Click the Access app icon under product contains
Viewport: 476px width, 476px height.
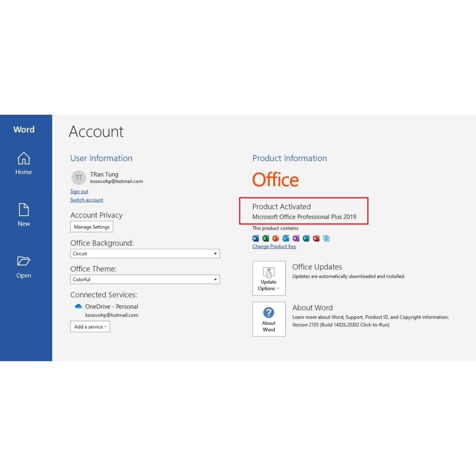click(x=316, y=238)
